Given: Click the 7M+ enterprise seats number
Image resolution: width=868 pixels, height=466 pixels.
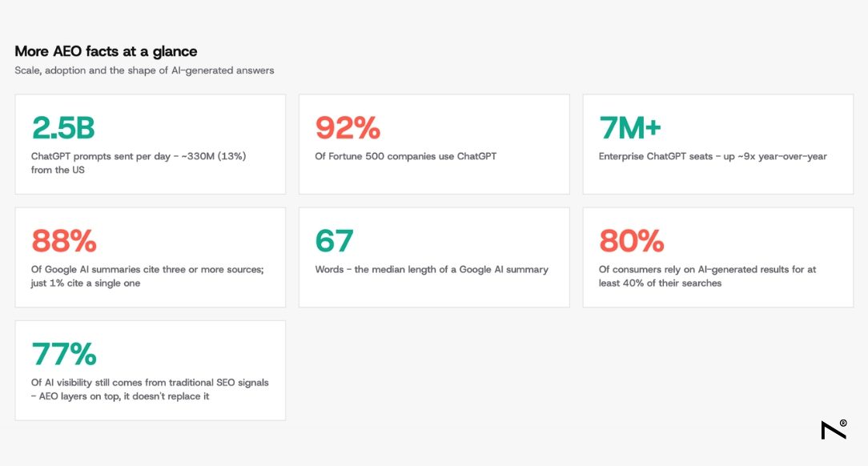Looking at the screenshot, I should pyautogui.click(x=630, y=128).
